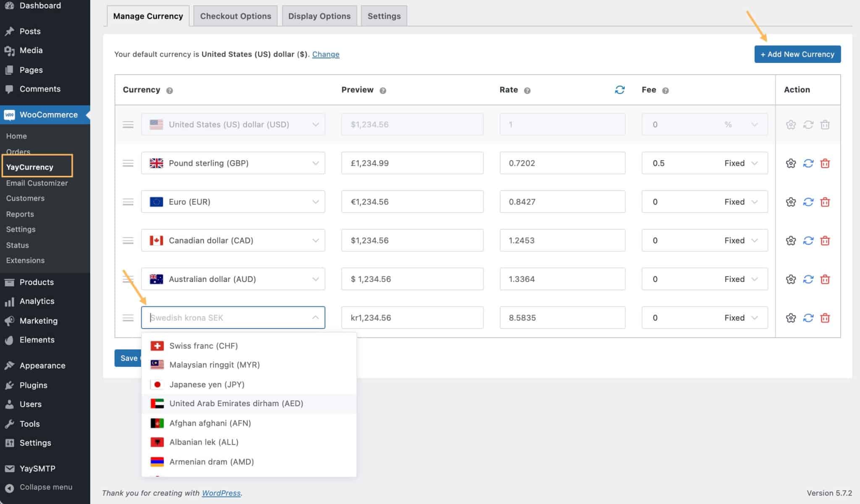Expand the Euro fee type dropdown
860x504 pixels.
754,201
